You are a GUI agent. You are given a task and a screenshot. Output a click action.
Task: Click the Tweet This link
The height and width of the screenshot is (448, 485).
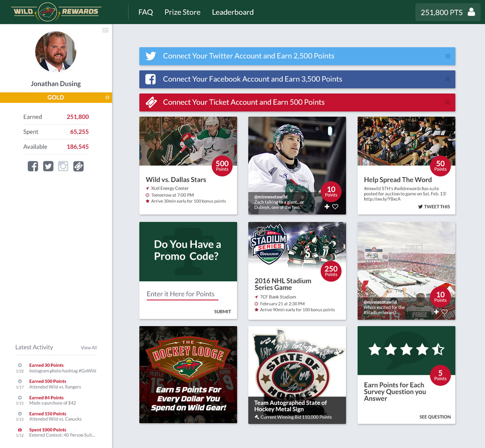[434, 206]
